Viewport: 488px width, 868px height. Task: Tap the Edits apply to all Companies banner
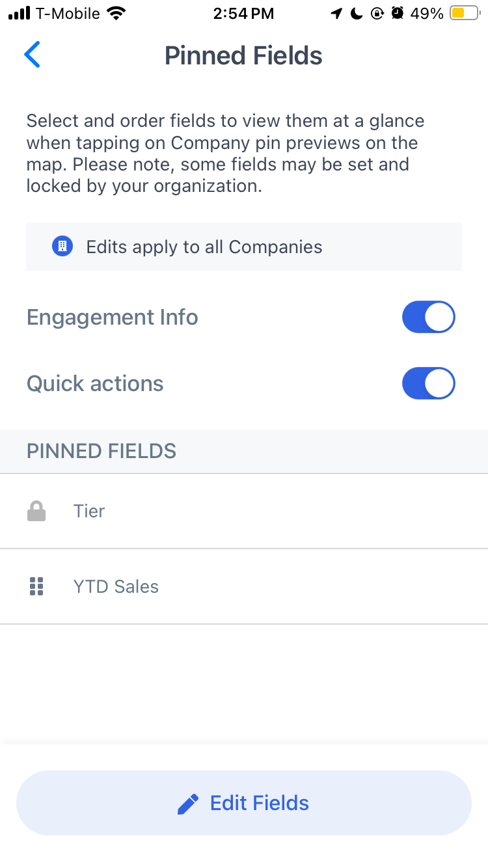click(x=244, y=247)
